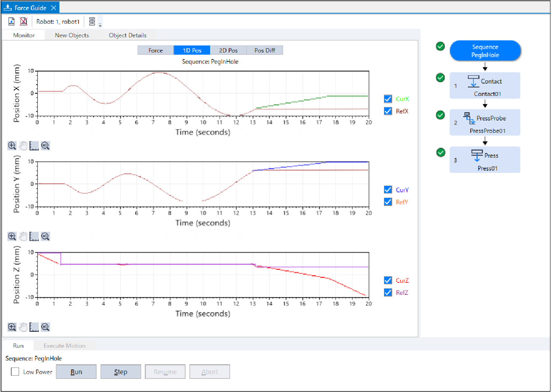The height and width of the screenshot is (392, 551).
Task: Activate the pan hand tool under Position Y graph
Action: point(23,236)
